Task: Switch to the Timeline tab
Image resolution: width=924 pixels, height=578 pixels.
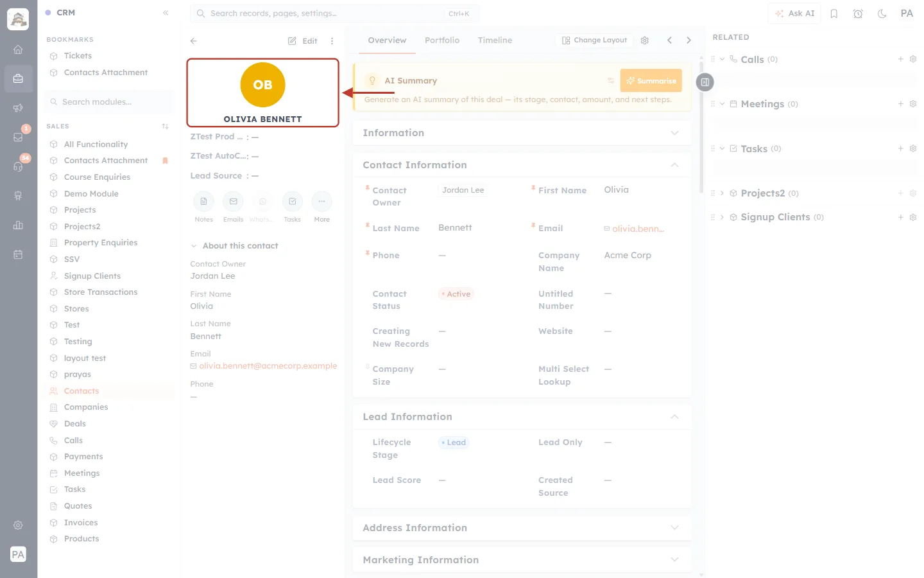Action: pyautogui.click(x=495, y=40)
